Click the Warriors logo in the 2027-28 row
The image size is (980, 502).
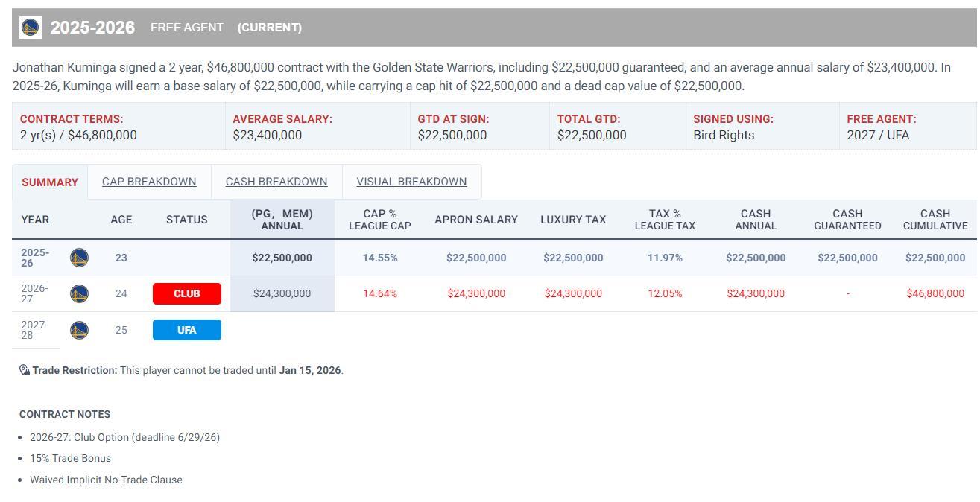pos(79,330)
